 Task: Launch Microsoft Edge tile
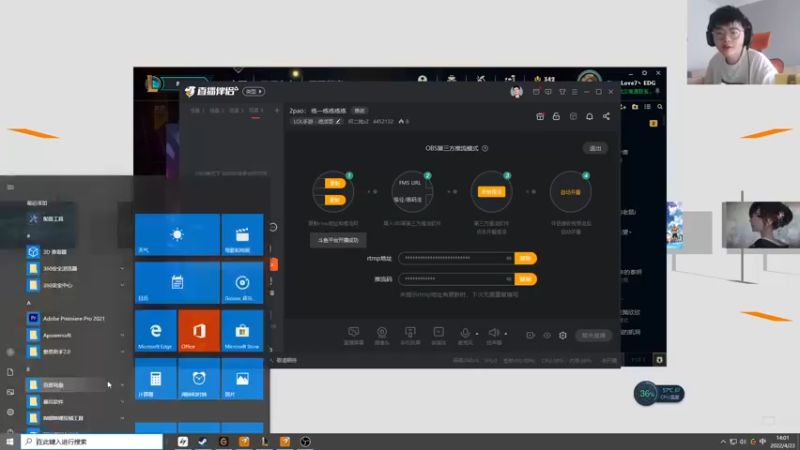click(x=156, y=331)
